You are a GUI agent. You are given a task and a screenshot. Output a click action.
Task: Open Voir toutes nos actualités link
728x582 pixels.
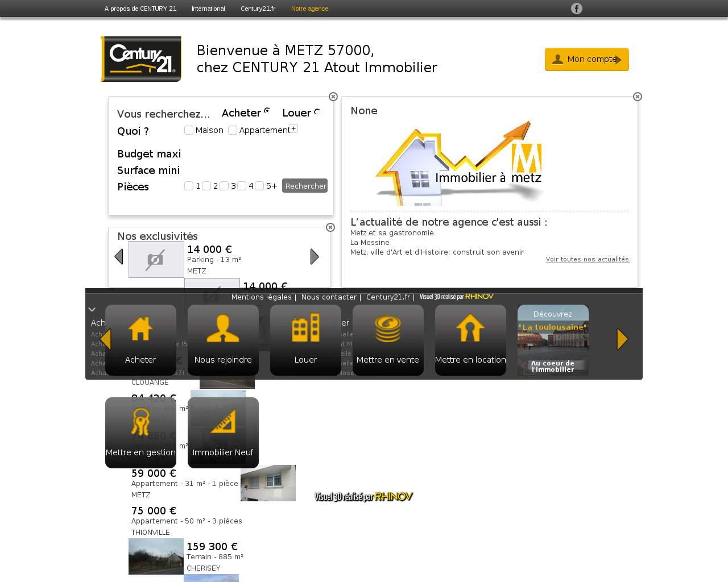[x=588, y=259]
